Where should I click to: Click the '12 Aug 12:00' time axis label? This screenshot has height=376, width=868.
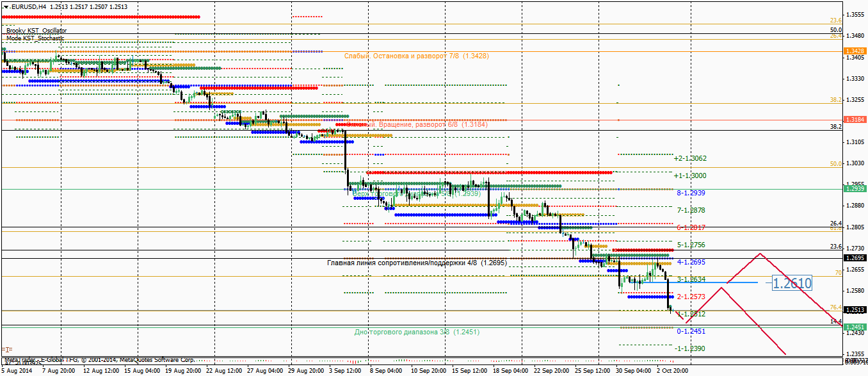[100, 371]
